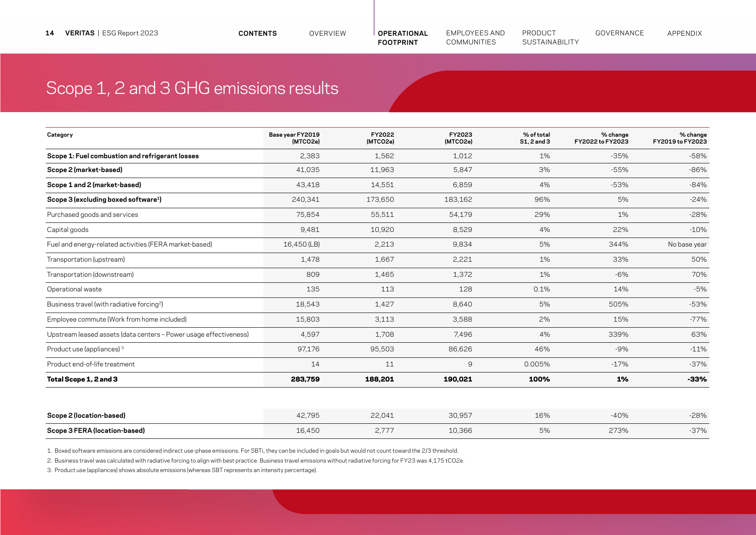The width and height of the screenshot is (756, 535).
Task: Click the 'Operational waste' row label
Action: 75,289
